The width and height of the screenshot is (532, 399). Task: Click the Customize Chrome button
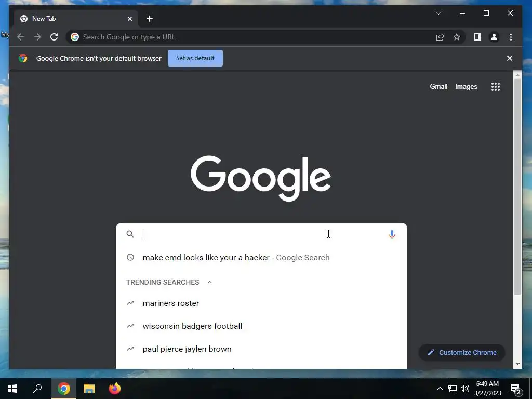[x=462, y=353]
